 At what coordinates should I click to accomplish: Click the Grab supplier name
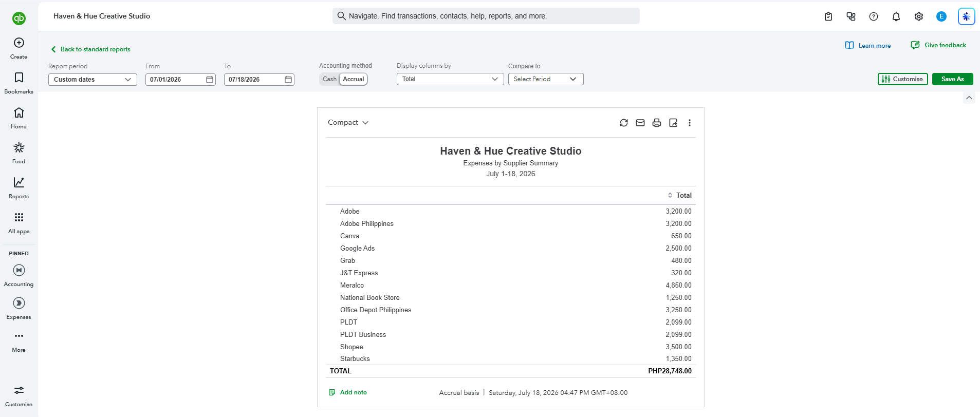[348, 261]
